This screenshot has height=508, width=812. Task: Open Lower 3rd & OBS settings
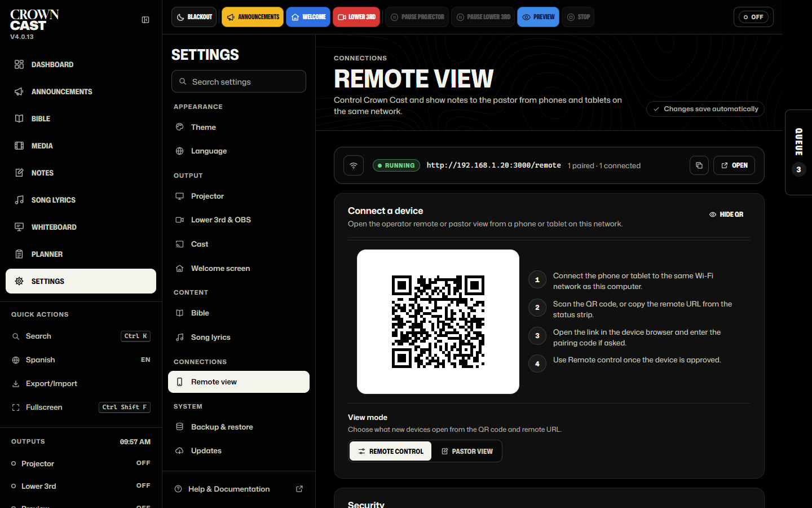239,220
